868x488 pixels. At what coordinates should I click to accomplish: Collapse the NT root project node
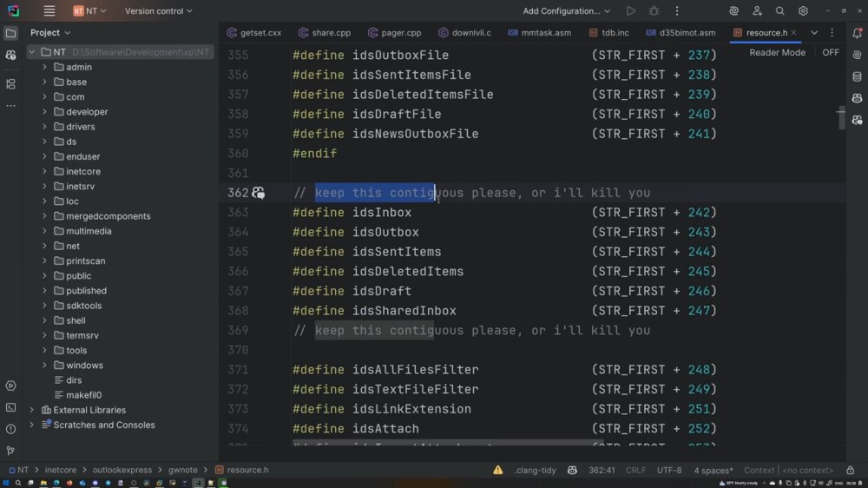pyautogui.click(x=31, y=52)
